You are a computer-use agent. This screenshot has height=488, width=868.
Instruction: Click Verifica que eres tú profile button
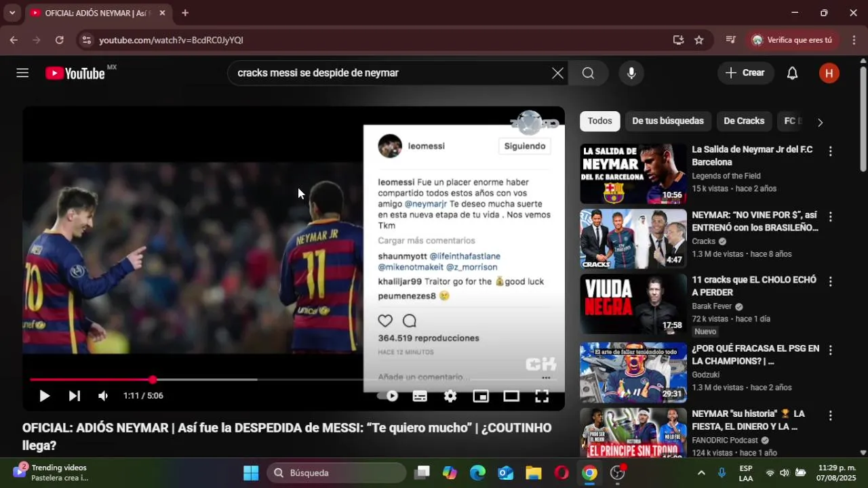point(792,40)
